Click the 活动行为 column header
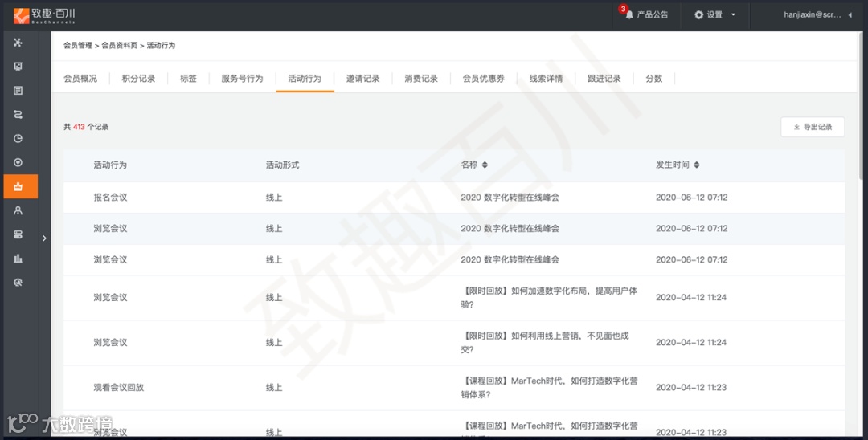This screenshot has height=440, width=868. [110, 165]
